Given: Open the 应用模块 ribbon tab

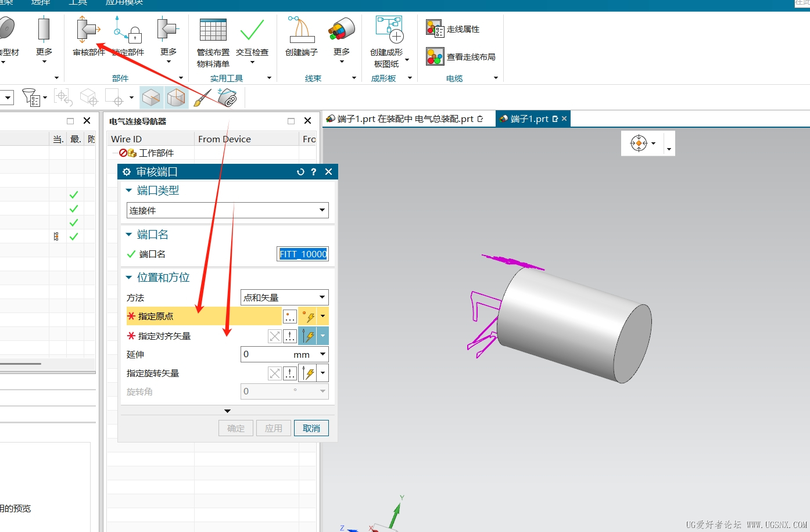Looking at the screenshot, I should (124, 3).
